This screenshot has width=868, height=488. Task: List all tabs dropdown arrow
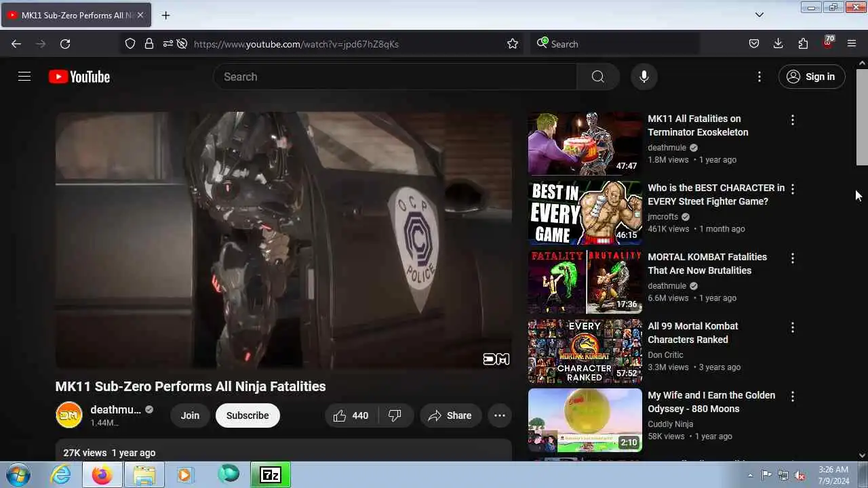coord(759,15)
